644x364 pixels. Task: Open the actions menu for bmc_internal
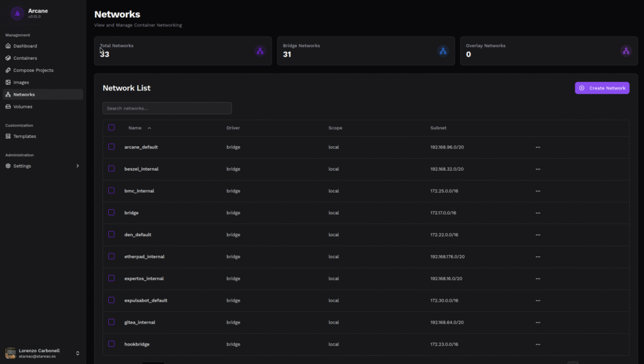pos(538,191)
